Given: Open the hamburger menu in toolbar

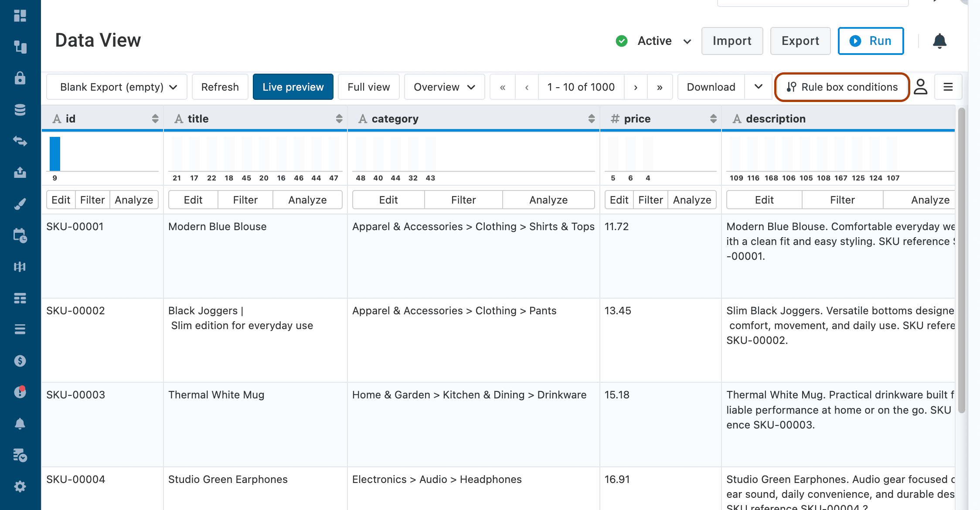Looking at the screenshot, I should click(948, 87).
